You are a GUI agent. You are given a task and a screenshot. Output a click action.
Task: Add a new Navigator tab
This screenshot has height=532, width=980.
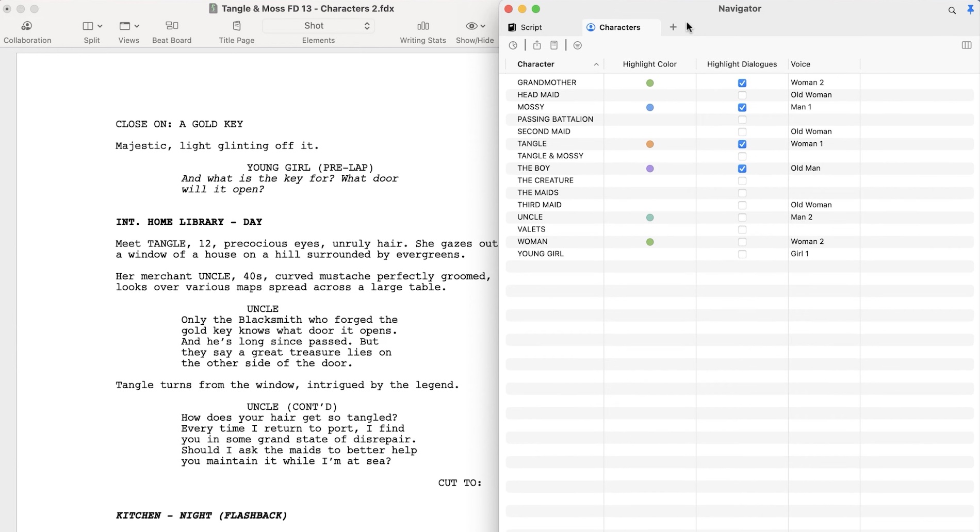click(x=673, y=27)
